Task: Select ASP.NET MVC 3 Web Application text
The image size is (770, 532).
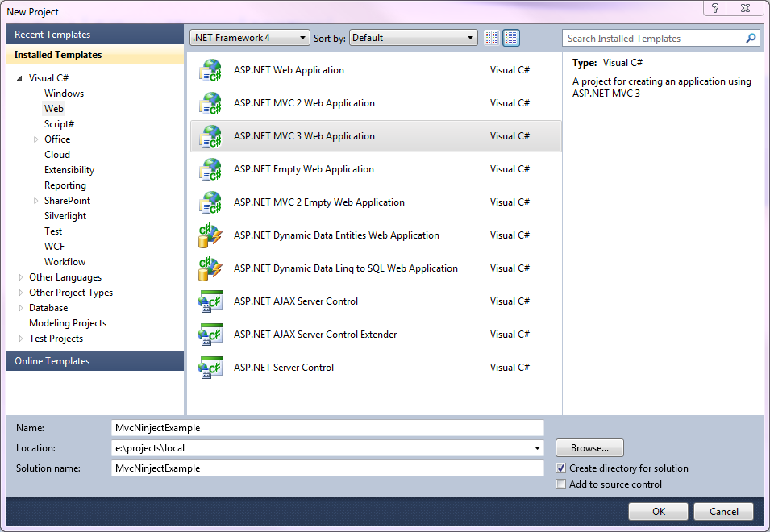Action: pyautogui.click(x=304, y=136)
